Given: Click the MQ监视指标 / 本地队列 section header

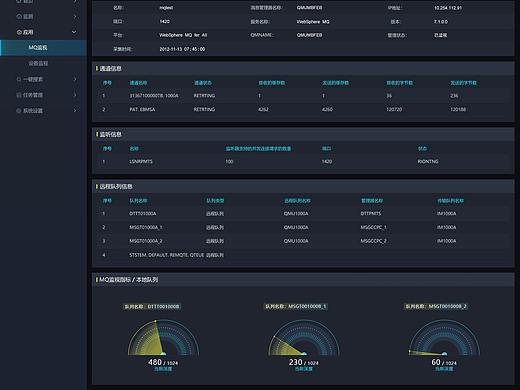Looking at the screenshot, I should [129, 280].
